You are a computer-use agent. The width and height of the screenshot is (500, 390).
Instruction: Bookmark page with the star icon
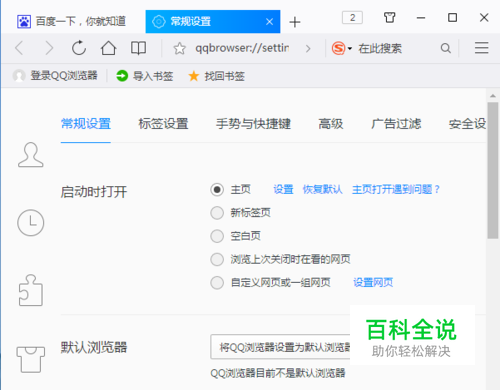tap(179, 49)
